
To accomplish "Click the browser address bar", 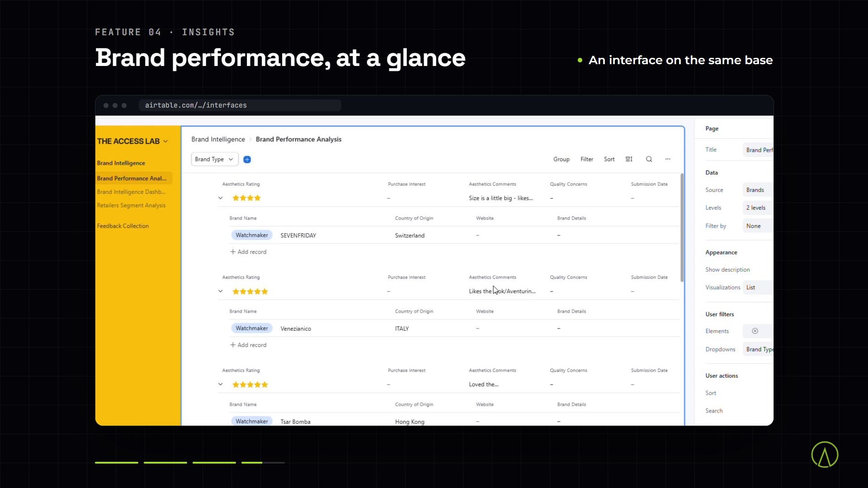I will pos(240,105).
